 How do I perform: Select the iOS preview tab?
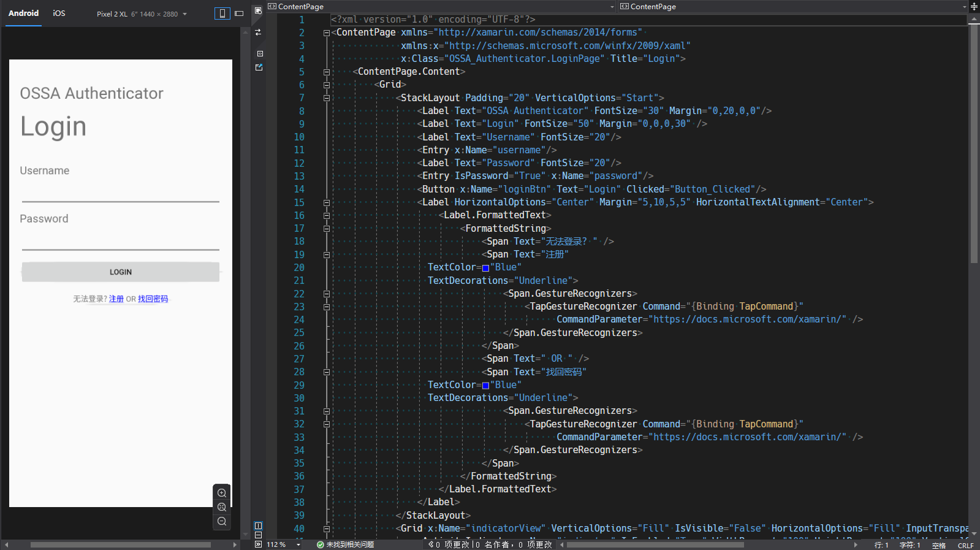[59, 13]
